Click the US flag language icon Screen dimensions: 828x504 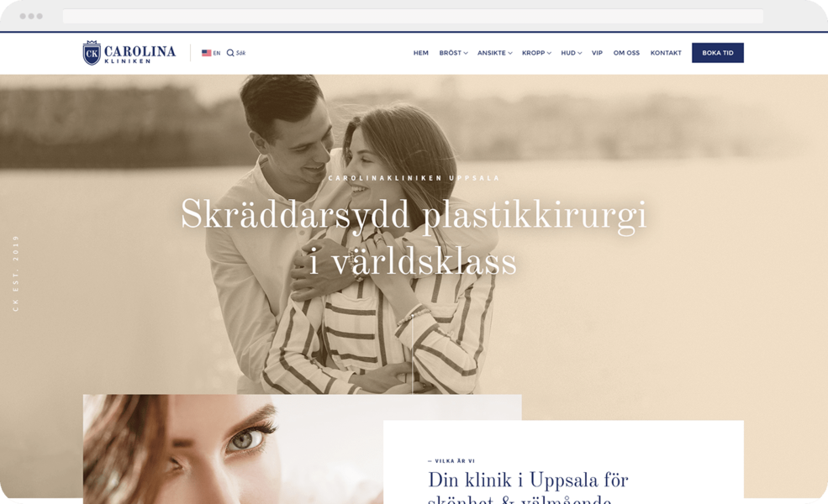(207, 53)
